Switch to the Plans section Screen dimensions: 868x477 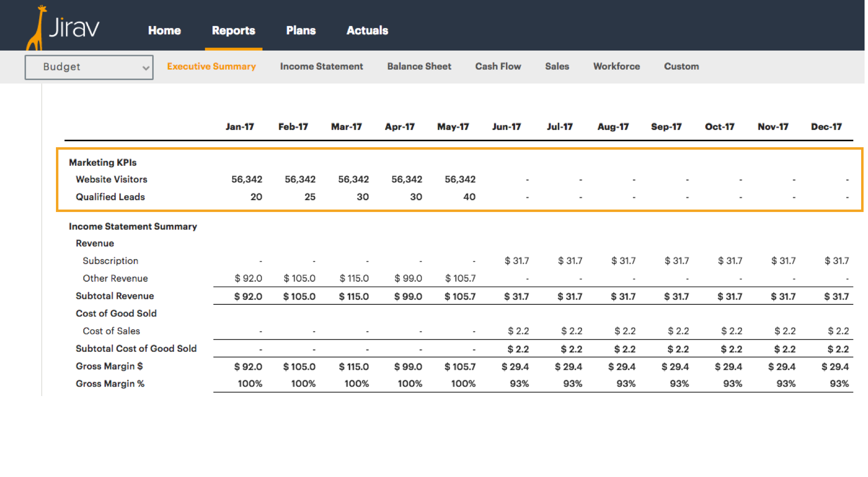[301, 30]
